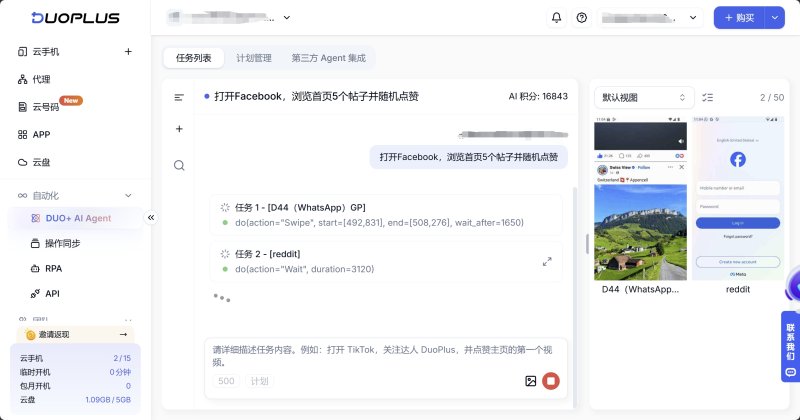Viewport: 800px width, 420px height.
Task: Collapse the sidebar with the double-chevron button
Action: pos(151,218)
